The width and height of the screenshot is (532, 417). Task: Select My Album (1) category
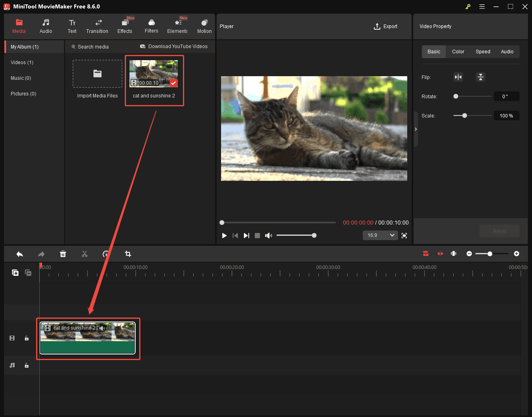coord(35,47)
